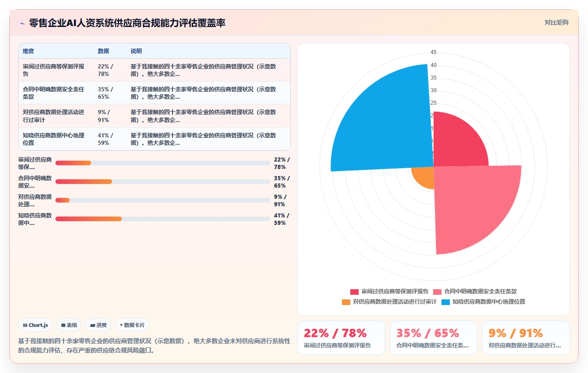Click the description cell in the 知晓供应商数据中心地理位置 row
The image size is (588, 373).
[x=208, y=139]
